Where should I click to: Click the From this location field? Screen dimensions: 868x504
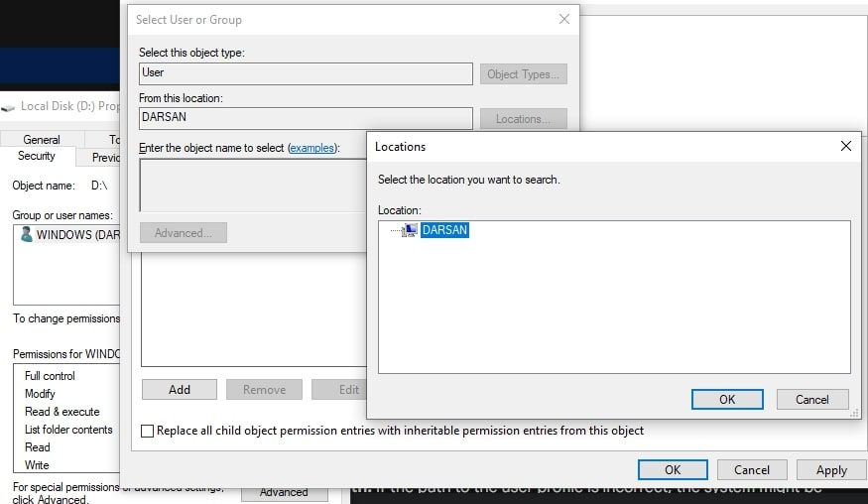coord(306,118)
